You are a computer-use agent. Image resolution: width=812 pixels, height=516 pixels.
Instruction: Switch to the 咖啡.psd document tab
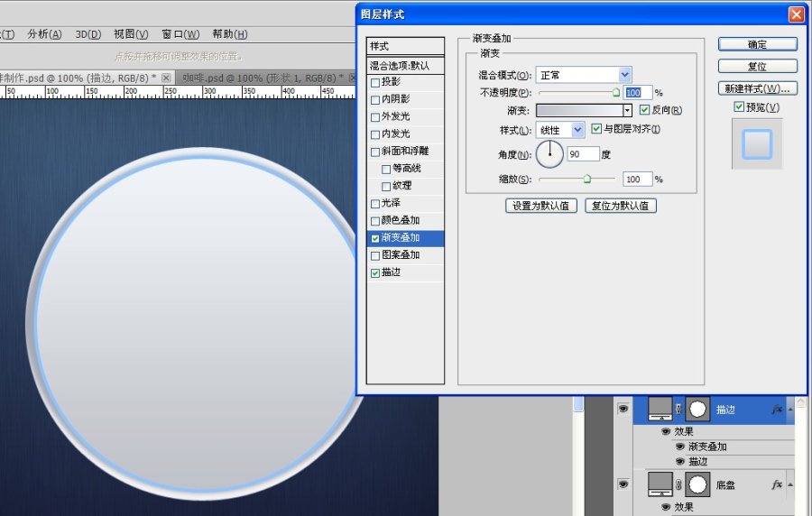[x=263, y=78]
